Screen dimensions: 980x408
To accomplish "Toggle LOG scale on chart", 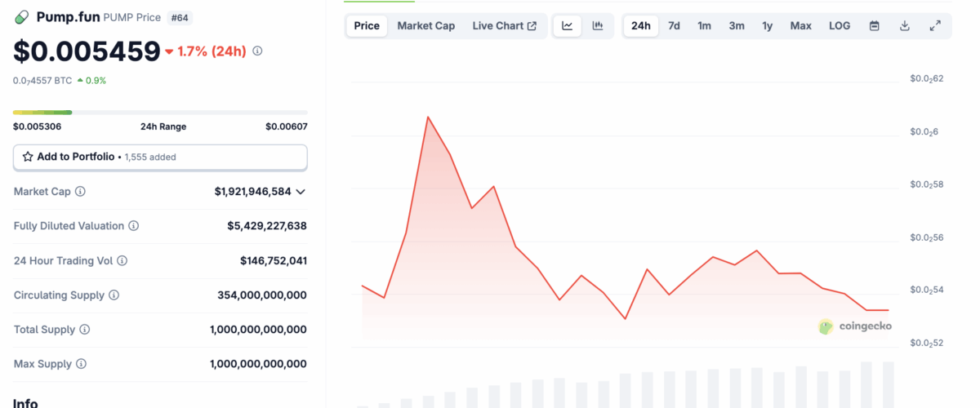I will [840, 26].
